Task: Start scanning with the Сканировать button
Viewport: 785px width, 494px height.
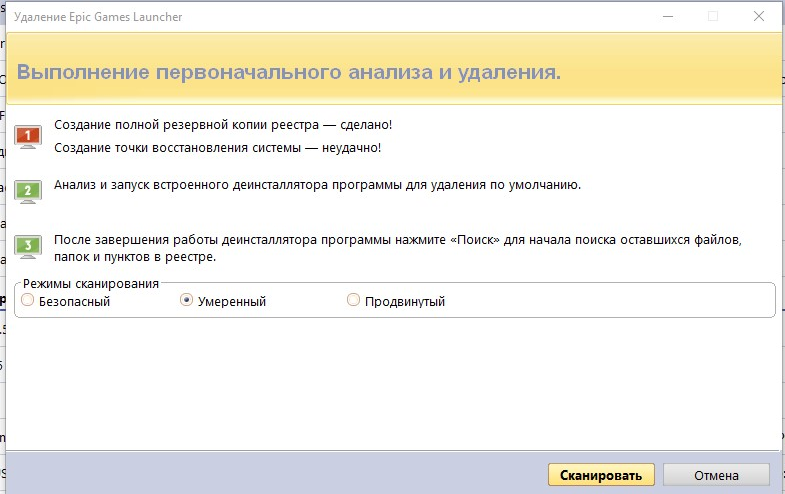Action: click(x=601, y=475)
